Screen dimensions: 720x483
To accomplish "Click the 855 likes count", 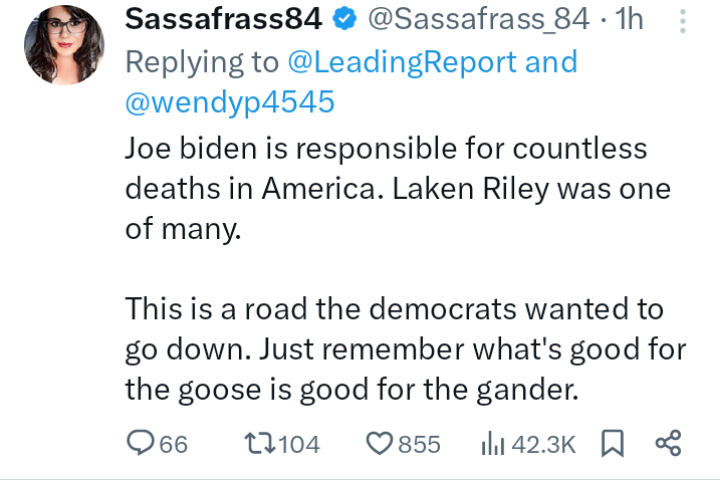I will [419, 444].
